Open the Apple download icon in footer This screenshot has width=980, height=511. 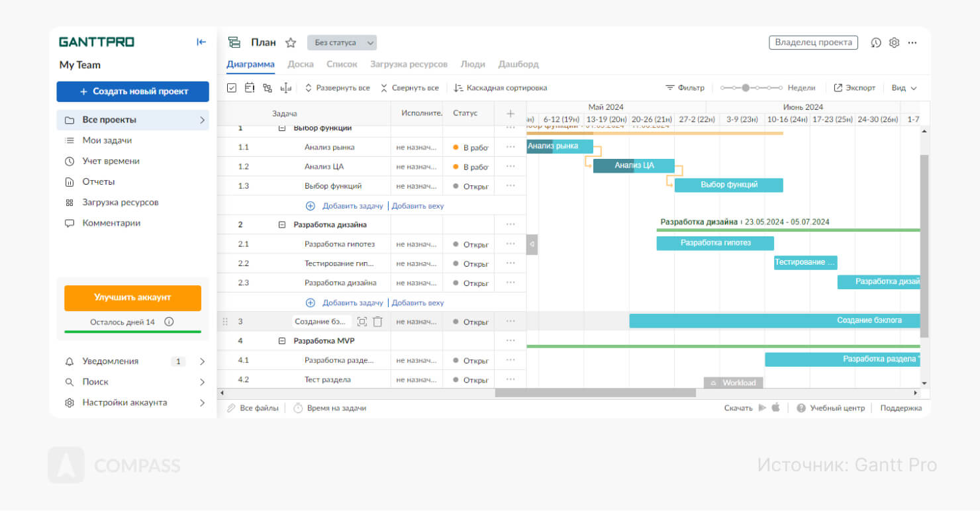click(x=775, y=408)
